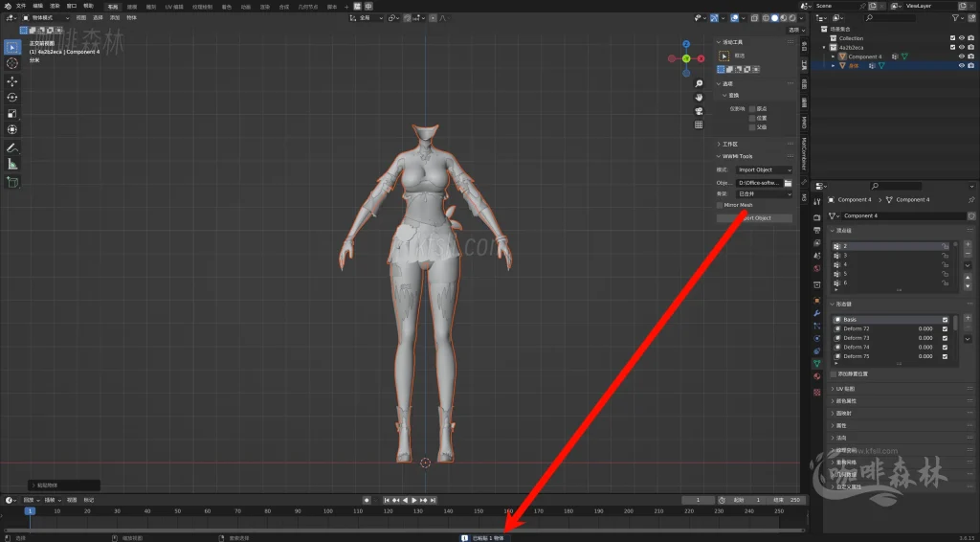The width and height of the screenshot is (980, 542).
Task: Enable the Mirror Mesh checkbox
Action: (x=720, y=205)
